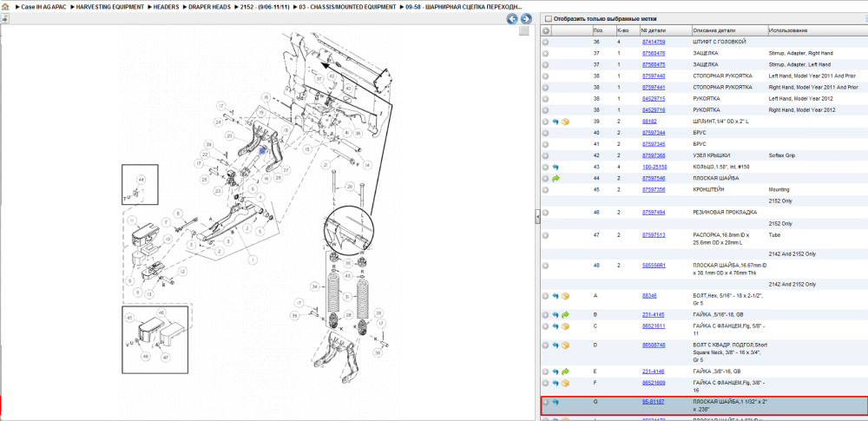Sort by the 'К-во' column header
Screen dimensions: 868x421
(x=627, y=30)
